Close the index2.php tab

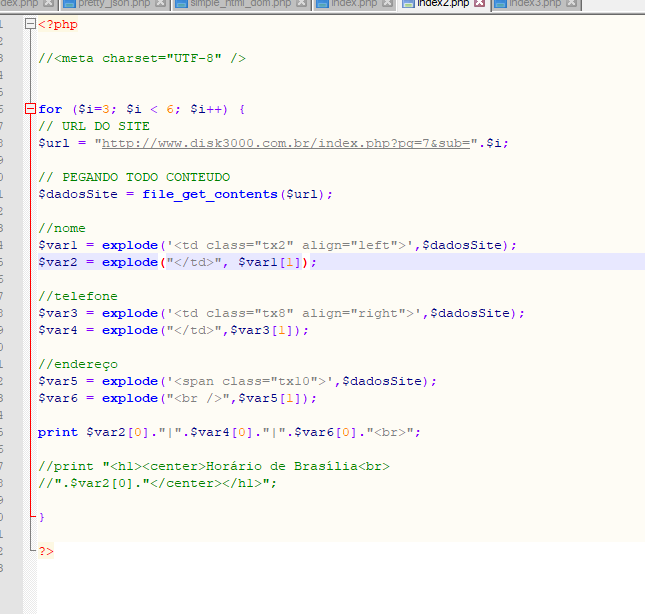(479, 3)
